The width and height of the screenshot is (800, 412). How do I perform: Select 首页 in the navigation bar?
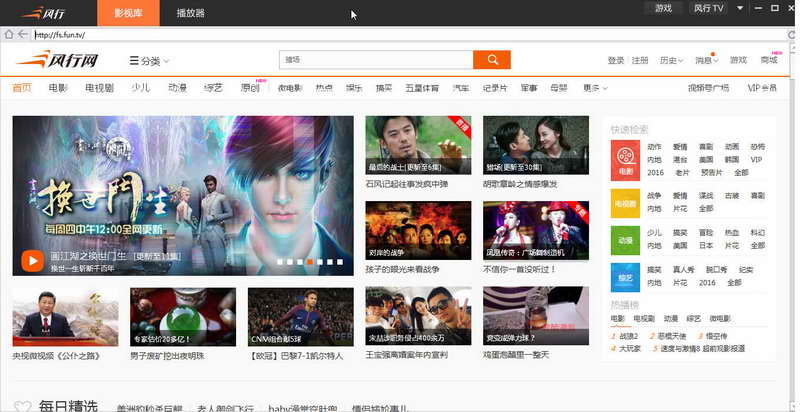coord(22,88)
